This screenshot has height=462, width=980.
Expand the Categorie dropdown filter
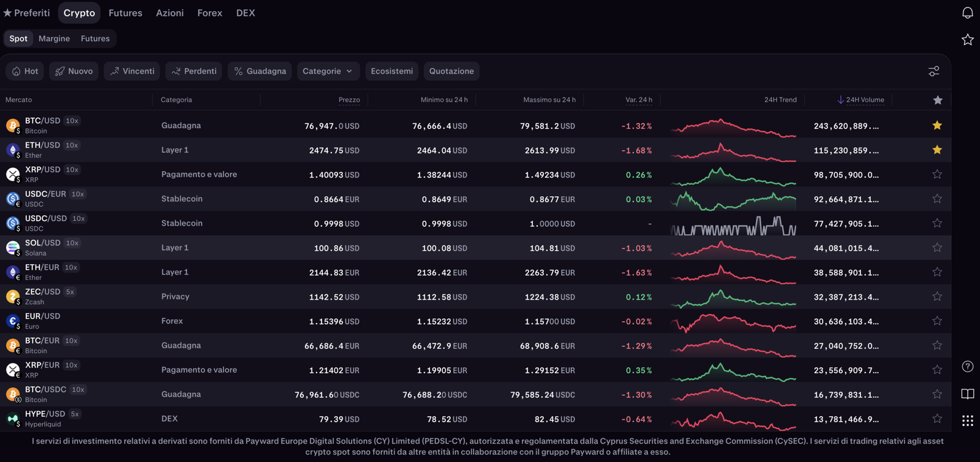pyautogui.click(x=328, y=71)
